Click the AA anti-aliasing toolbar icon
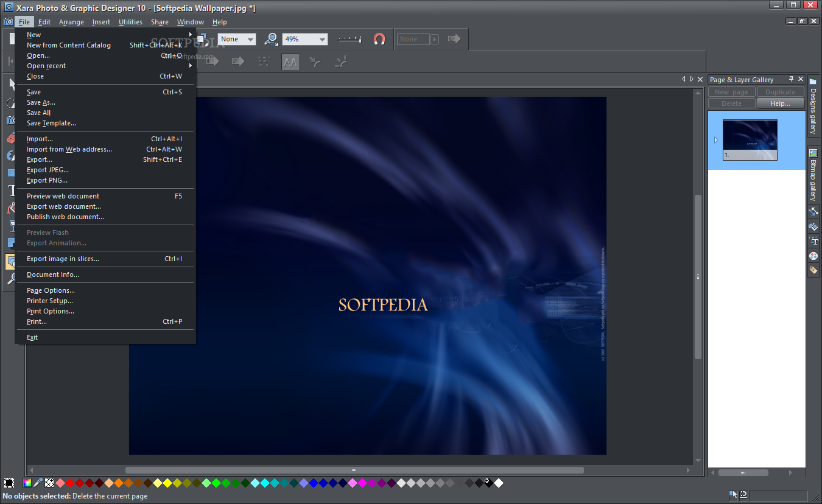This screenshot has width=822, height=504. [290, 61]
